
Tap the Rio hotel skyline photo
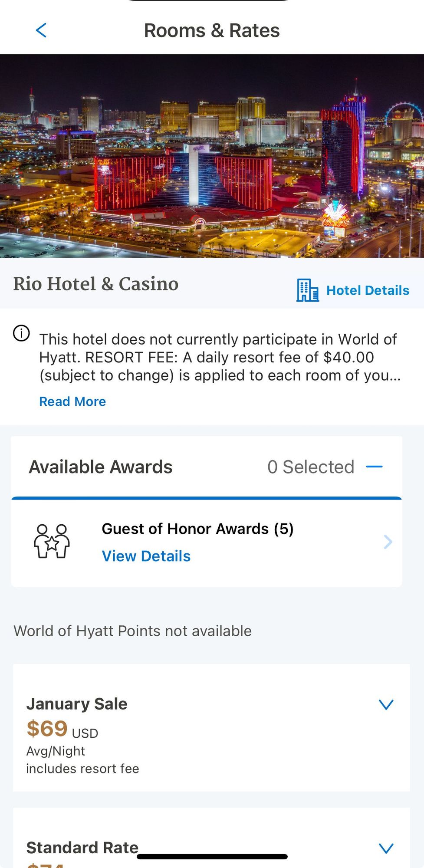pos(212,156)
